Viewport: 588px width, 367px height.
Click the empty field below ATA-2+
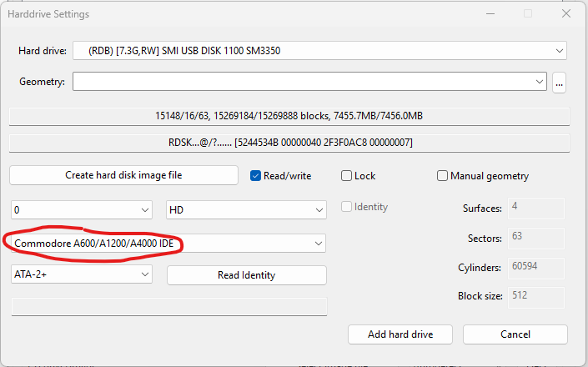pyautogui.click(x=169, y=306)
